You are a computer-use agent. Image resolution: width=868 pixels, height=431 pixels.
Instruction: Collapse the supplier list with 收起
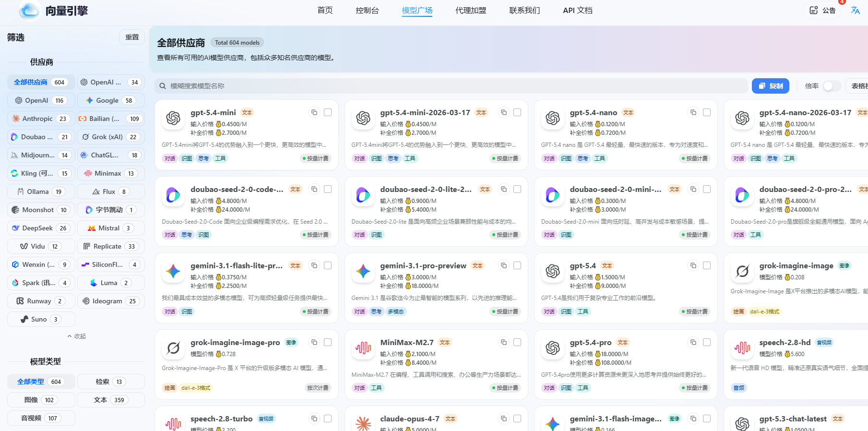(x=77, y=336)
